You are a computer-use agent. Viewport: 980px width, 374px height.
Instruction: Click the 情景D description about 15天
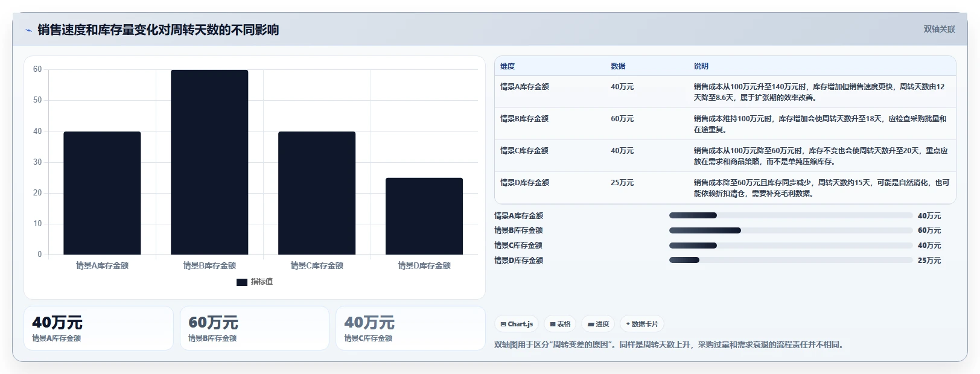click(821, 188)
